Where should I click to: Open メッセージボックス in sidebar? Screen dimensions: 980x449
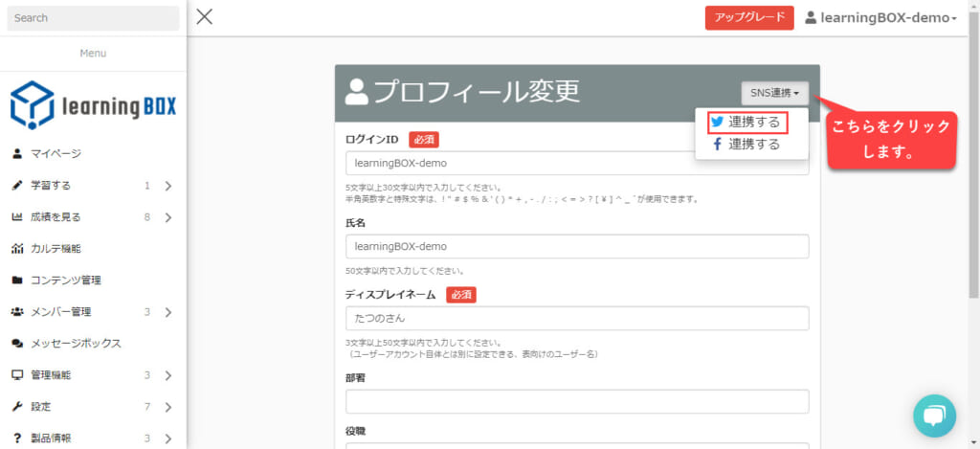tap(76, 343)
